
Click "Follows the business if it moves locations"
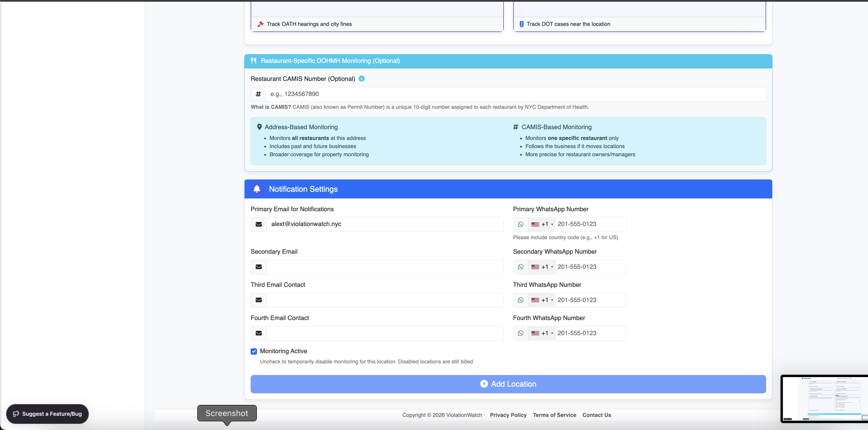point(575,146)
